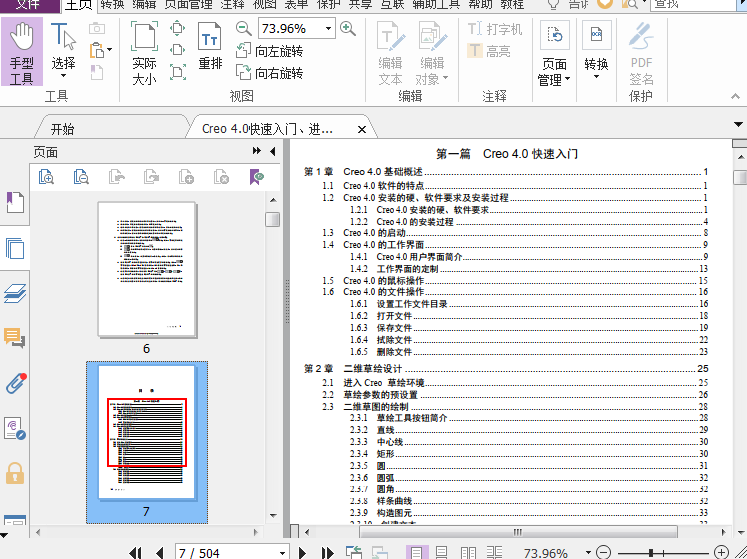Screen dimensions: 747x559
Task: Open the Digital Signatures panel in the sidebar
Action: (x=14, y=428)
